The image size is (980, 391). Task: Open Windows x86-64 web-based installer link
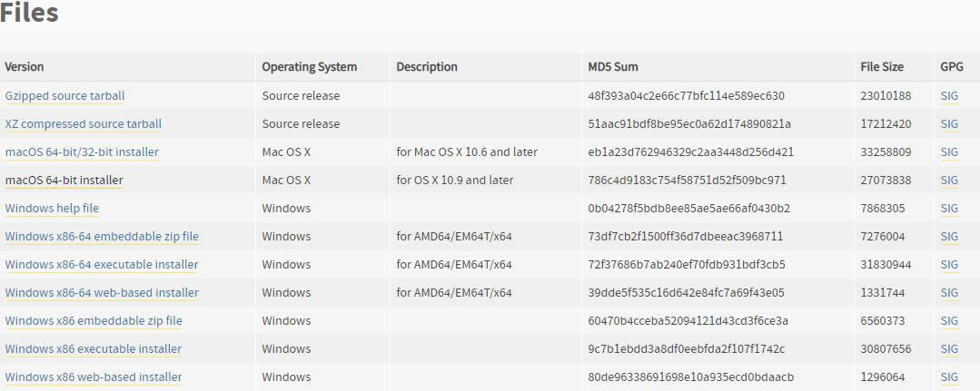coord(102,292)
